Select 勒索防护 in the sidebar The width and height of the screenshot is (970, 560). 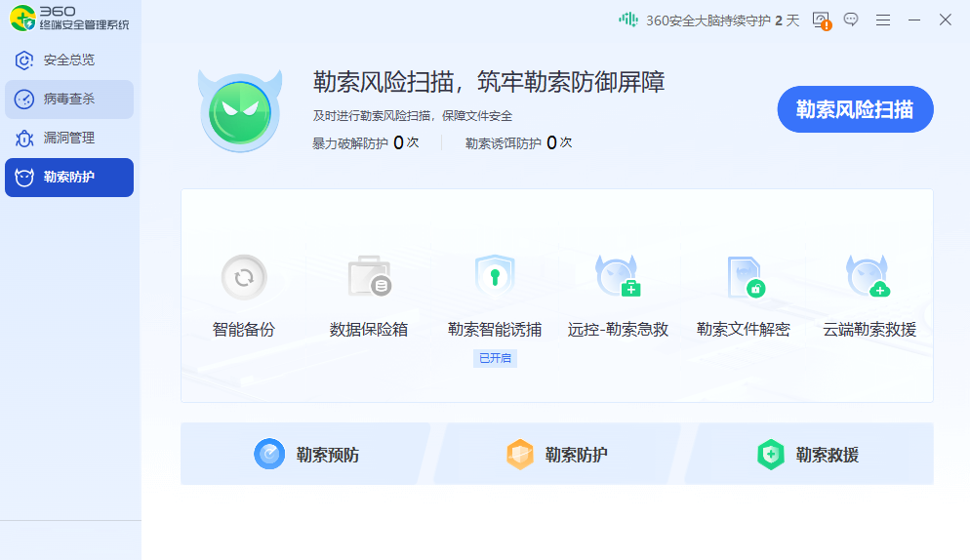click(69, 178)
